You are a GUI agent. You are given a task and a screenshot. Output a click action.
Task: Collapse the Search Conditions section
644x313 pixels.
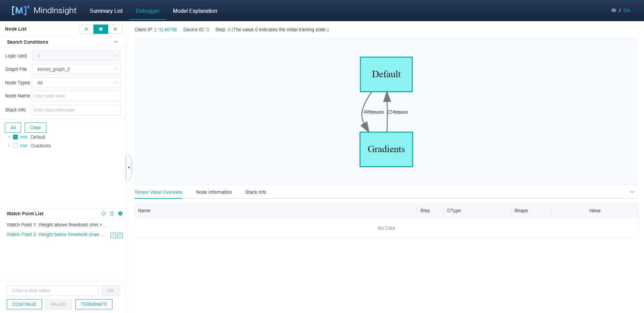click(x=116, y=42)
